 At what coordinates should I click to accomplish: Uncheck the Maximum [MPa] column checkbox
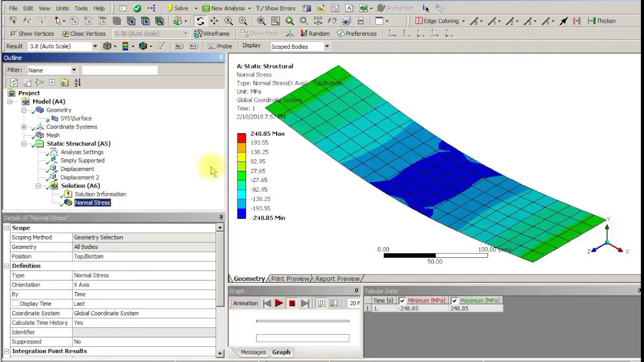point(454,301)
